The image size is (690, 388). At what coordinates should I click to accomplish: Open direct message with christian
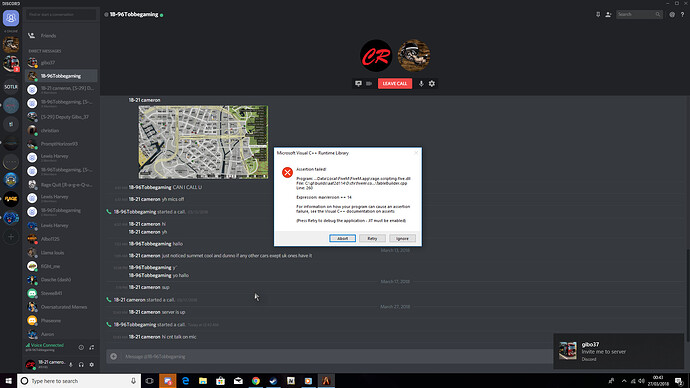tap(61, 130)
